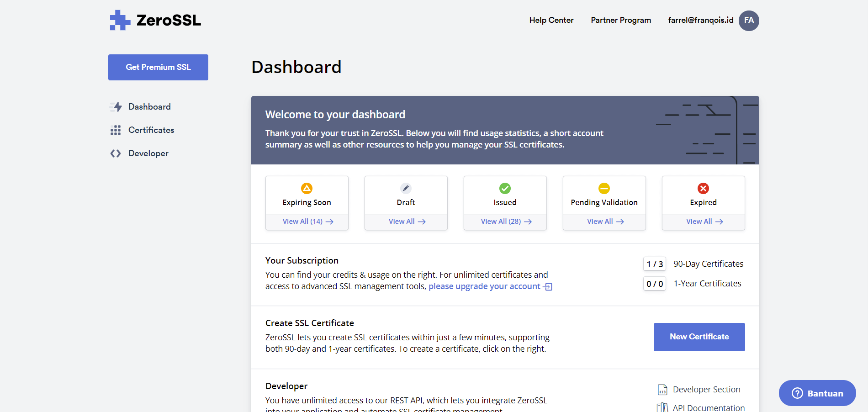Click the '90-Day Certificates' label
This screenshot has width=868, height=412.
tap(708, 264)
